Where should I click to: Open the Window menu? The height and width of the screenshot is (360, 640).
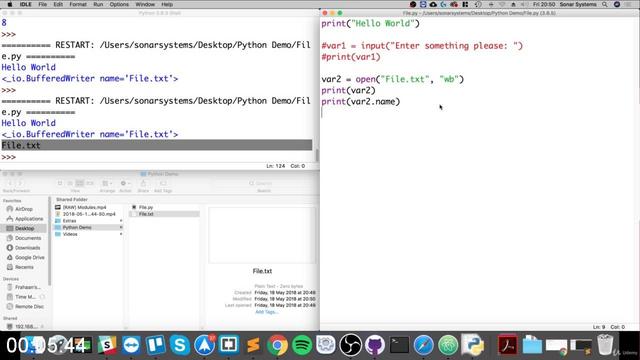click(x=145, y=4)
